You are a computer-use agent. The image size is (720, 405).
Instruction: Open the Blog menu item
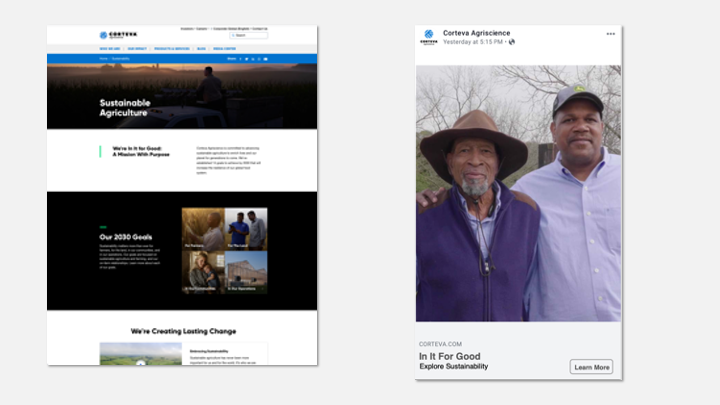pyautogui.click(x=201, y=49)
